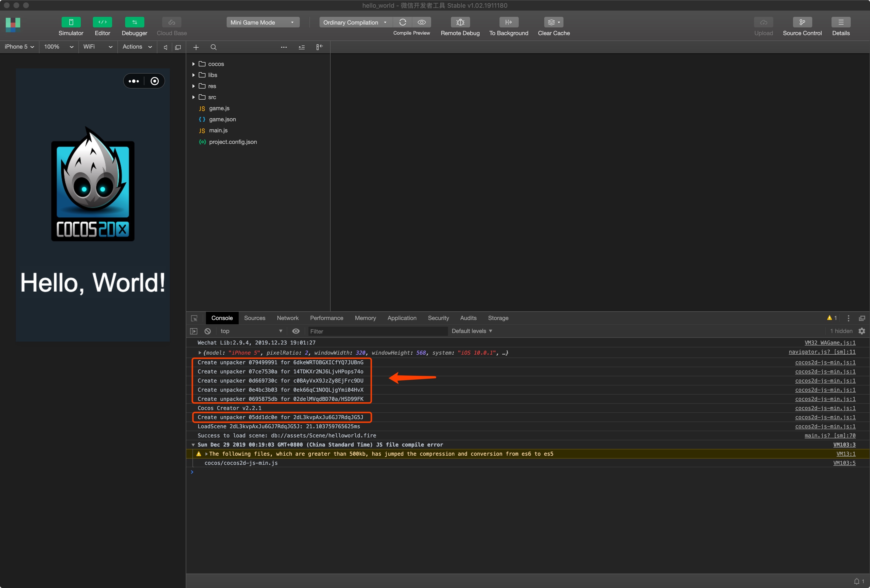The width and height of the screenshot is (870, 588).
Task: Click the console Filter input field
Action: coord(377,331)
